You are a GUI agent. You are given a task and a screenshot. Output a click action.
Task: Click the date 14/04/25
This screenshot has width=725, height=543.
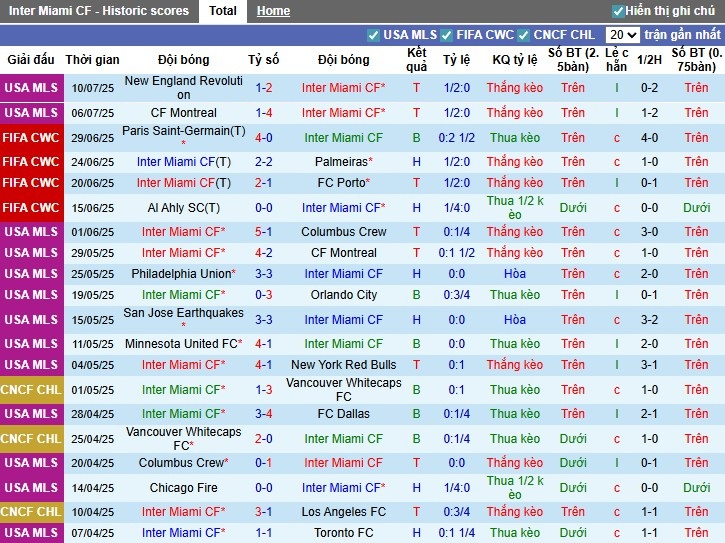92,488
